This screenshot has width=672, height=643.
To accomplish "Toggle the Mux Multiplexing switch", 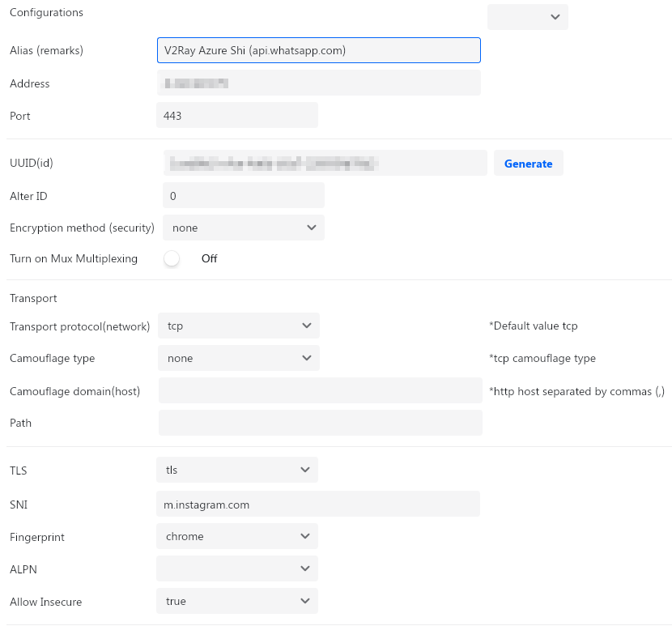I will pyautogui.click(x=171, y=259).
